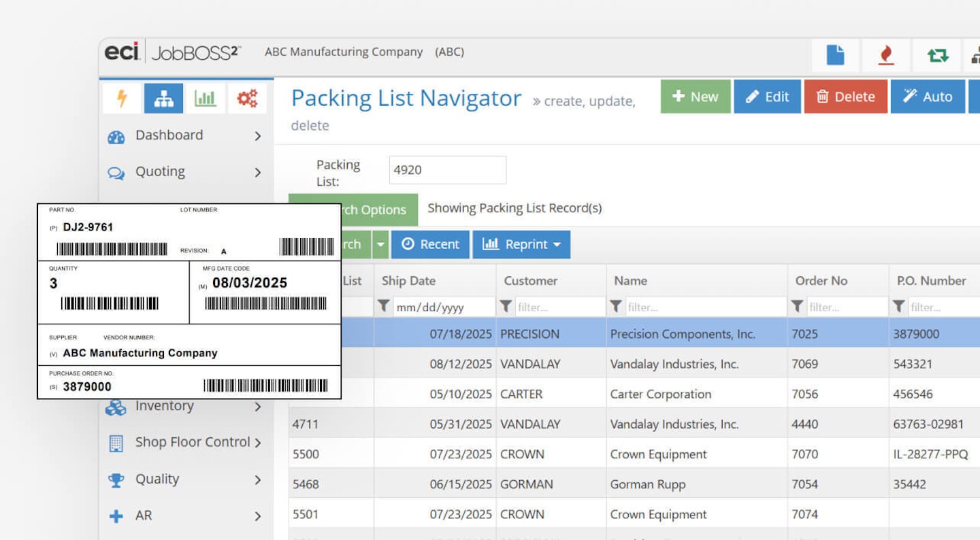This screenshot has height=540, width=980.
Task: Click the blue document icon in header
Action: pyautogui.click(x=835, y=55)
